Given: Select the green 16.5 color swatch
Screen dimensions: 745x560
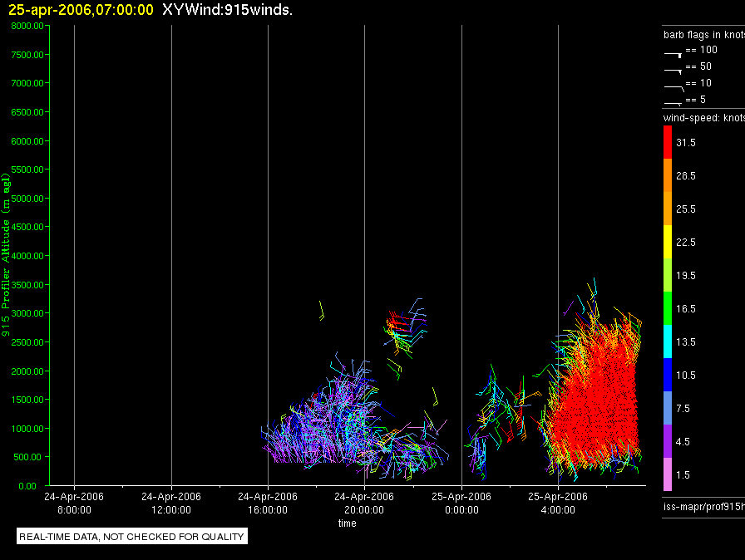Looking at the screenshot, I should click(668, 308).
